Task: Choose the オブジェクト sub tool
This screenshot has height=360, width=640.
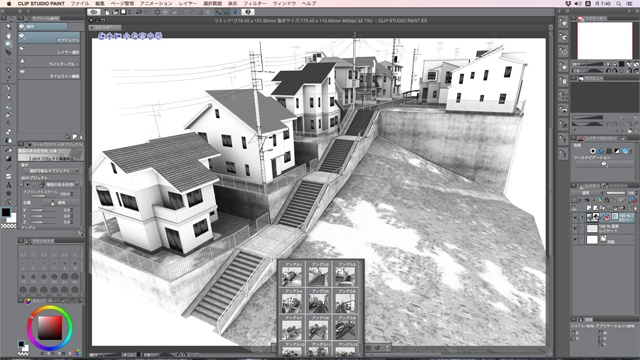Action: coord(49,38)
